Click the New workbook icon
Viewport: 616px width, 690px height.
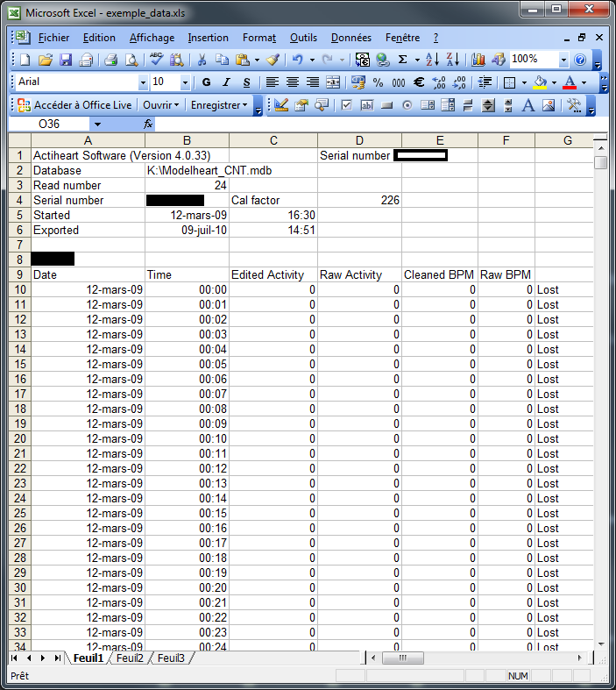coord(25,60)
